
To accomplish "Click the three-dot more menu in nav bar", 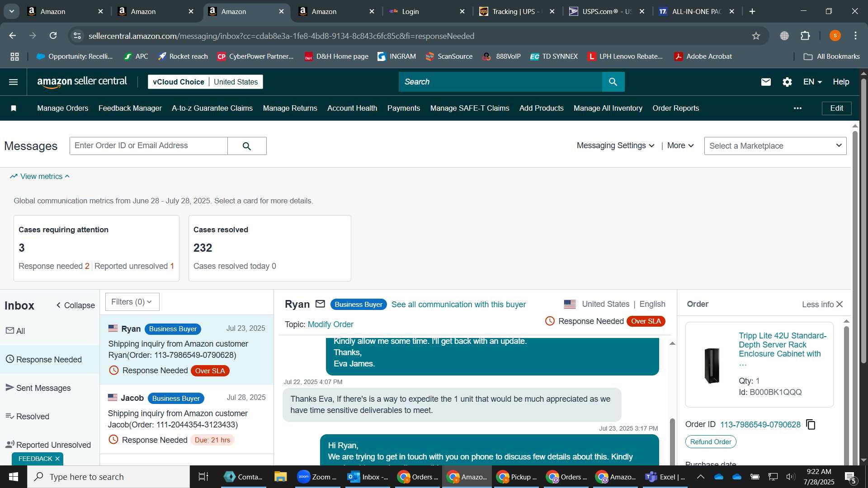I will 797,108.
